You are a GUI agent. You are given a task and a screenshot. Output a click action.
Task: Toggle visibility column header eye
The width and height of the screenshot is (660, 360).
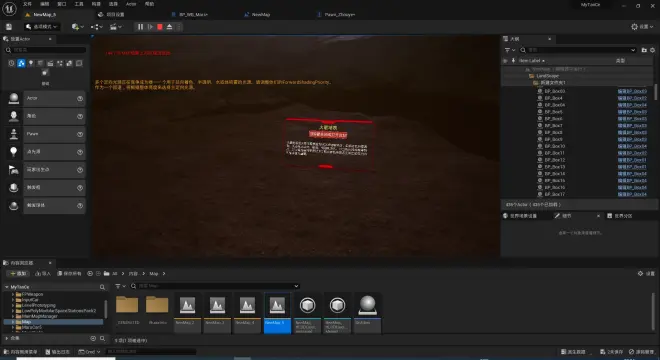click(506, 61)
